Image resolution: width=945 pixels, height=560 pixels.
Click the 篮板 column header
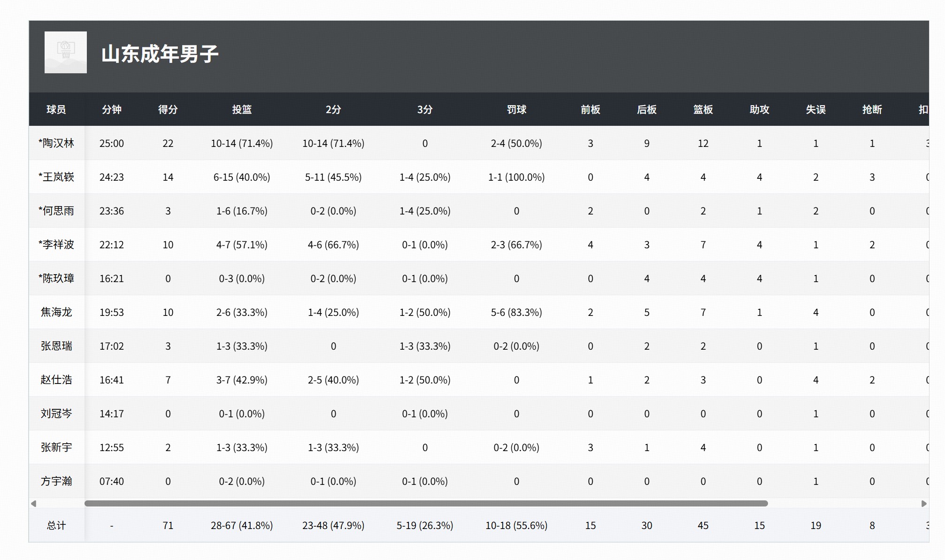pyautogui.click(x=703, y=109)
